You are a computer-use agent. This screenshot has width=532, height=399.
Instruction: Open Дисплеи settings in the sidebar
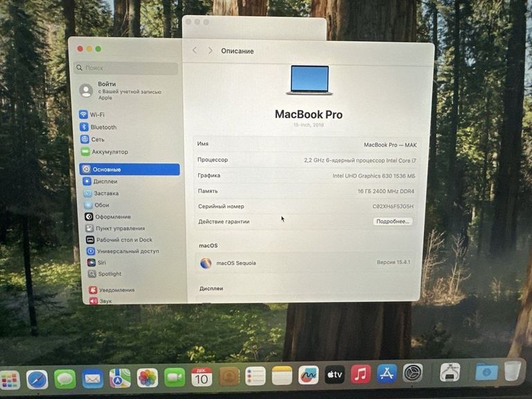point(100,181)
